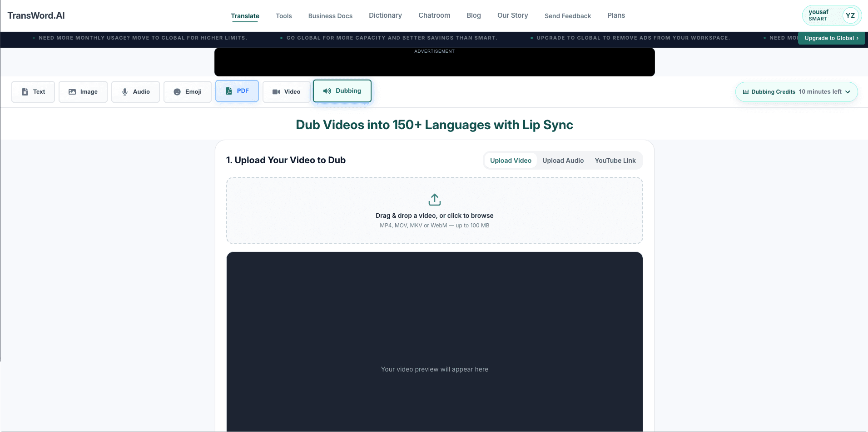Screen dimensions: 868x432
Task: Open the Send Feedback link
Action: [568, 16]
